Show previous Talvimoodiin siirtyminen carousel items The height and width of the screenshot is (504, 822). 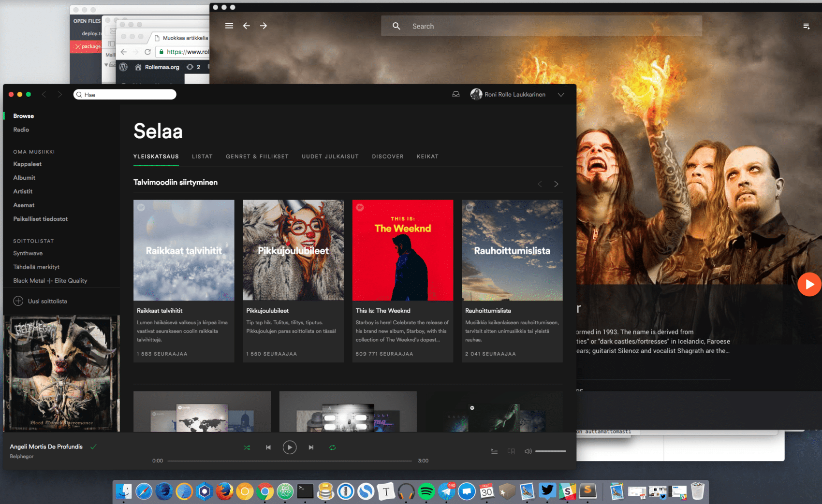[540, 184]
